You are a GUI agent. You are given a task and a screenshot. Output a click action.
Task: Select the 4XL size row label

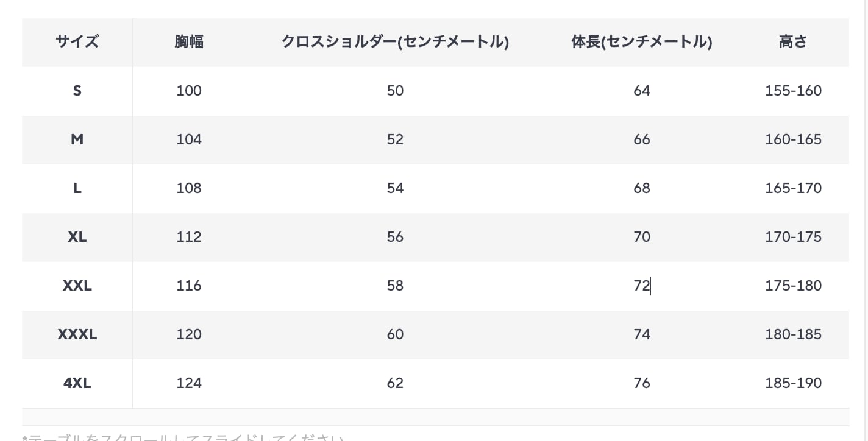(77, 383)
